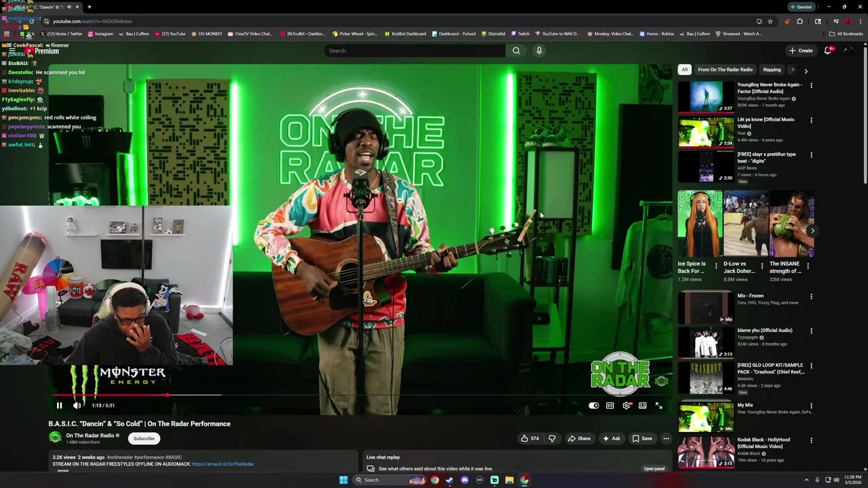The width and height of the screenshot is (868, 488).
Task: Open options for GLO LOOP KIT video
Action: [x=811, y=366]
